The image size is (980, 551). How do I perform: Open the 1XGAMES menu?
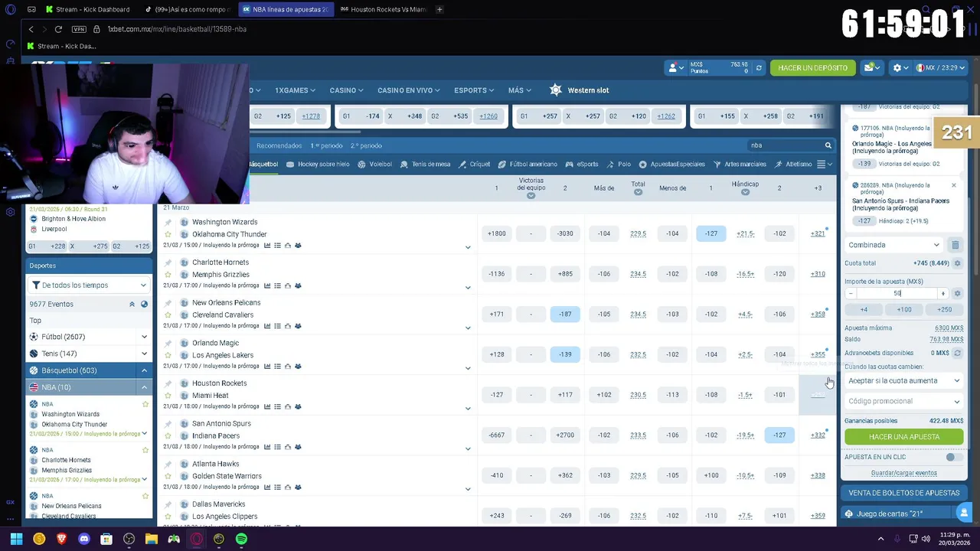click(296, 90)
